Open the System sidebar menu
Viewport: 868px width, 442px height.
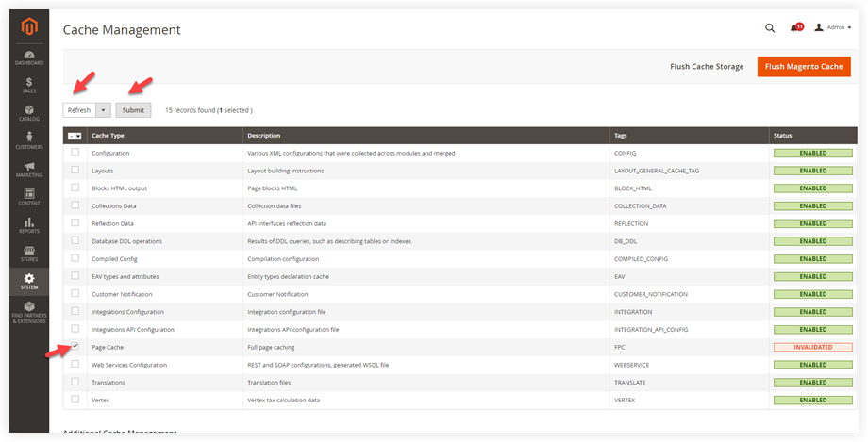29,282
